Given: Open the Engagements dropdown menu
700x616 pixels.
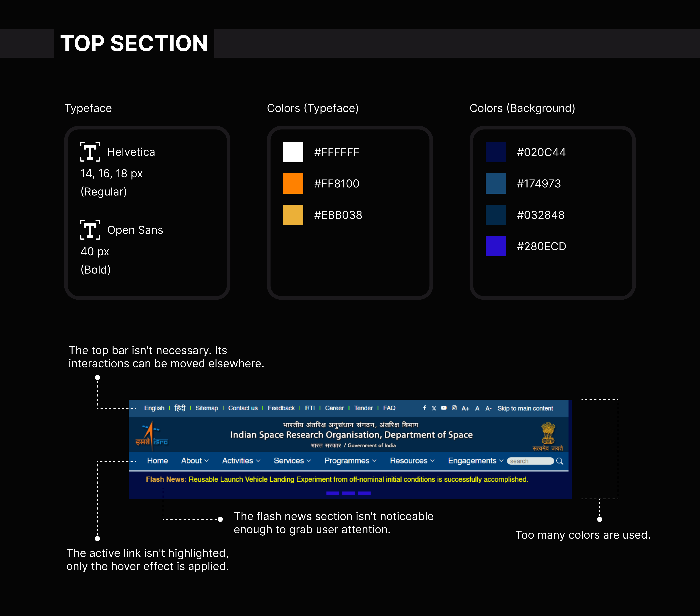Looking at the screenshot, I should pos(475,461).
